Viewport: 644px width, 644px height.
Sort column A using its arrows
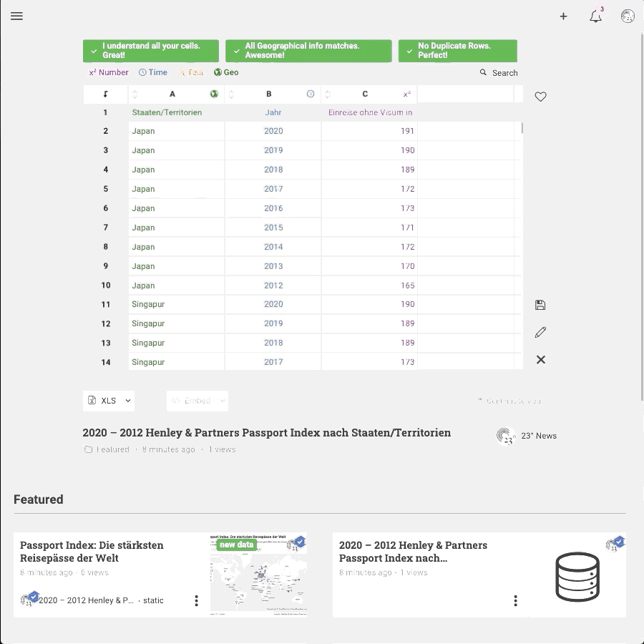point(135,94)
